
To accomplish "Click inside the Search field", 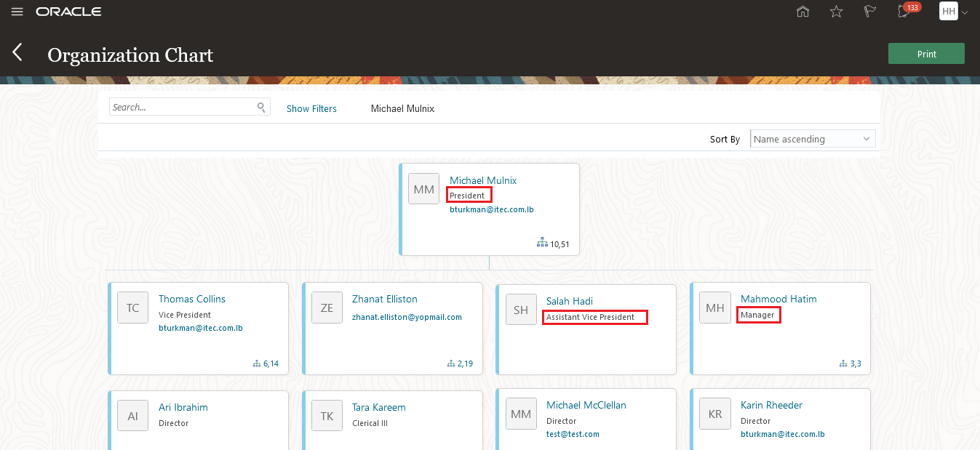I will click(182, 107).
